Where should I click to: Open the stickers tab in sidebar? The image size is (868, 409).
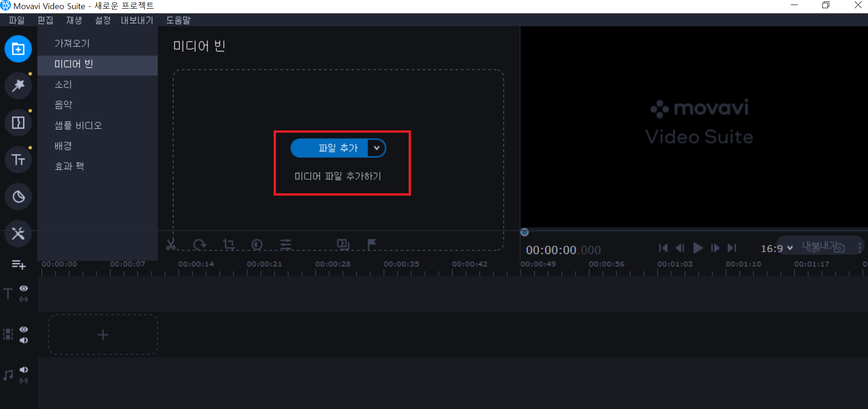(x=18, y=197)
